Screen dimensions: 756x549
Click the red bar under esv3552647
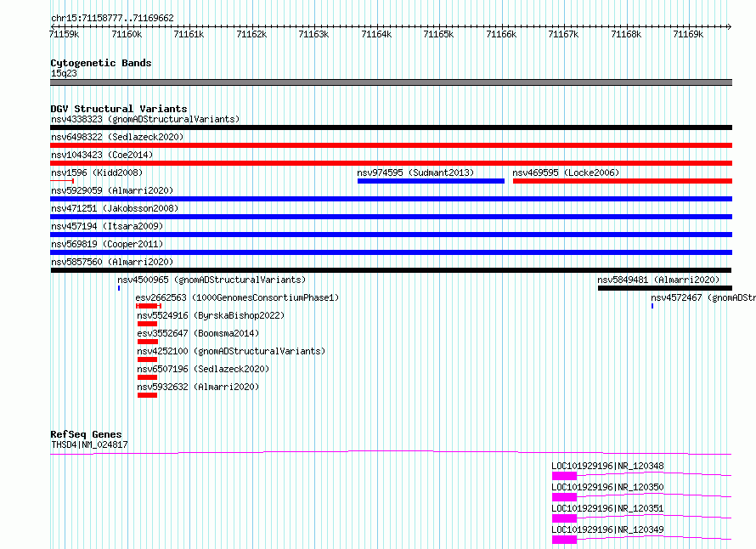(x=148, y=342)
